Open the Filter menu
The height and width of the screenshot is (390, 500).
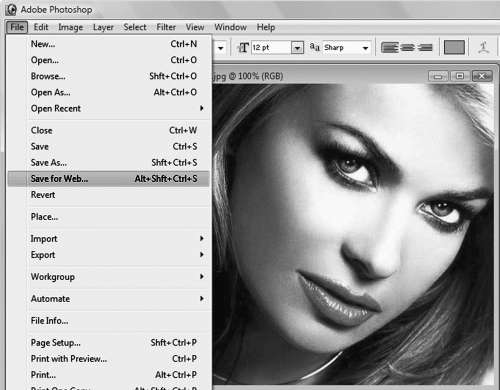(166, 27)
